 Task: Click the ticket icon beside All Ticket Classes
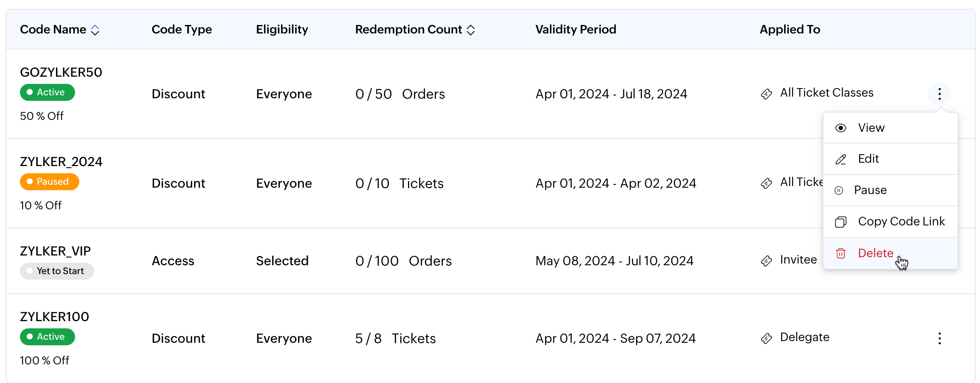tap(766, 94)
